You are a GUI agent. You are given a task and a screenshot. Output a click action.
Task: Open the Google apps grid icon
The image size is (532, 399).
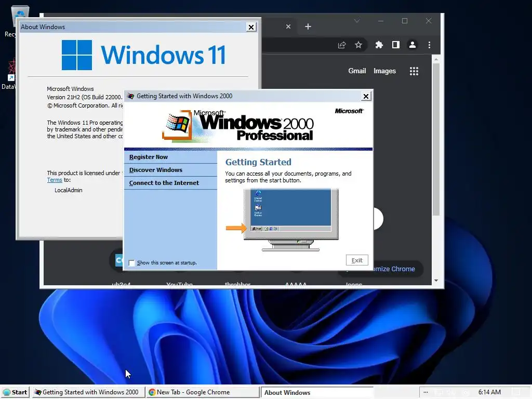point(414,71)
